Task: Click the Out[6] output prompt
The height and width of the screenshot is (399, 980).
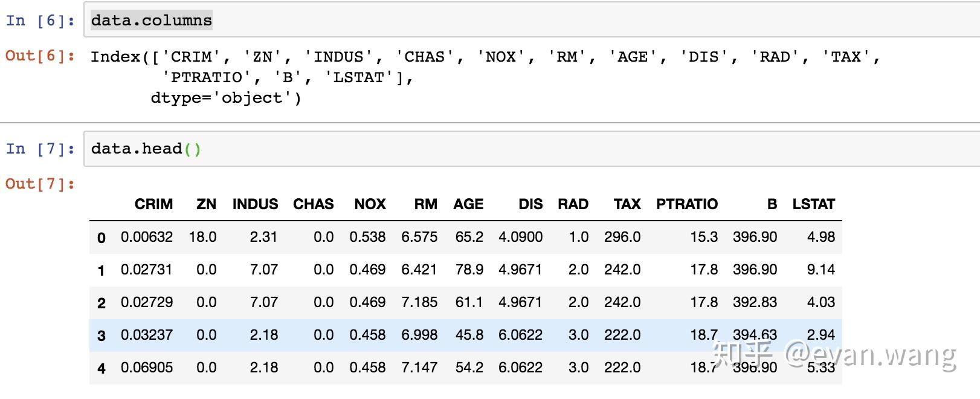Action: (40, 56)
